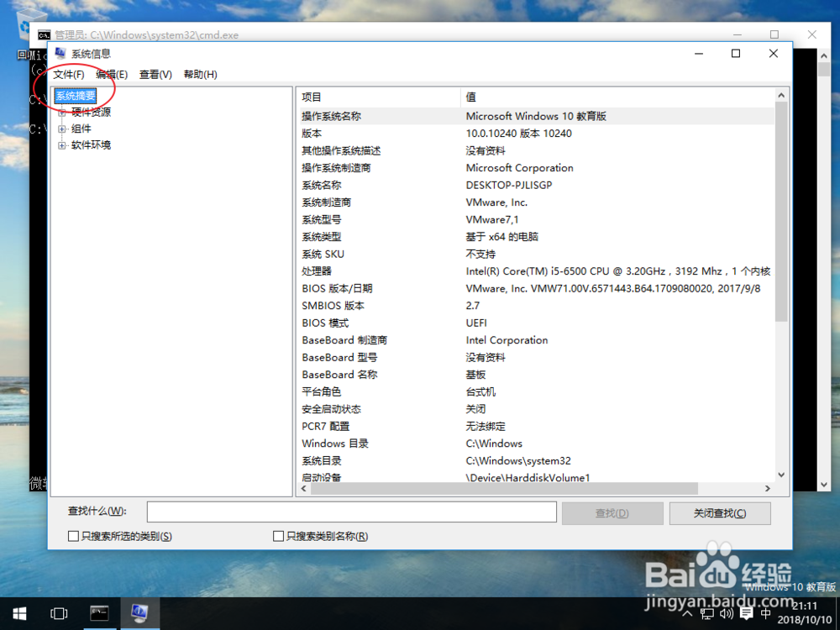Click the details pane scroll up arrow
Screen dimensions: 840x630
(781, 96)
